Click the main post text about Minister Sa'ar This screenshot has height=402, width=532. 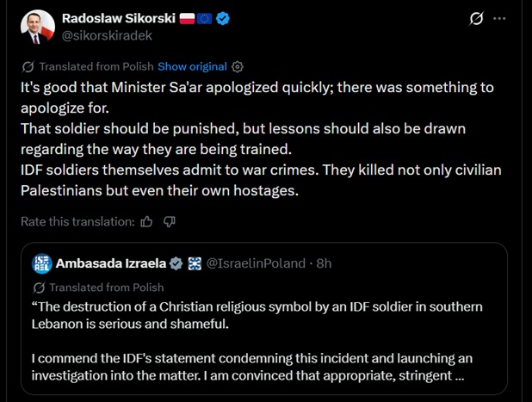(x=258, y=138)
